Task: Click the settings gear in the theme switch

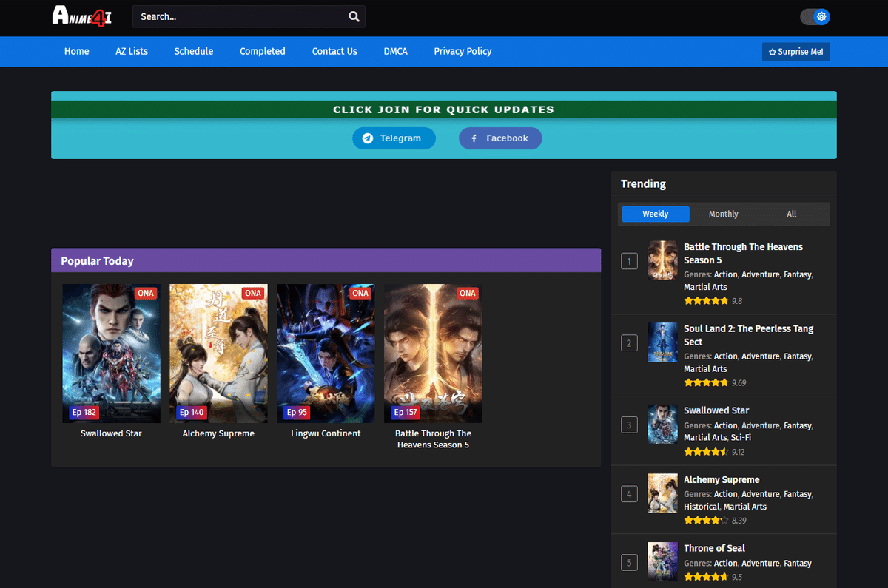Action: pyautogui.click(x=821, y=16)
